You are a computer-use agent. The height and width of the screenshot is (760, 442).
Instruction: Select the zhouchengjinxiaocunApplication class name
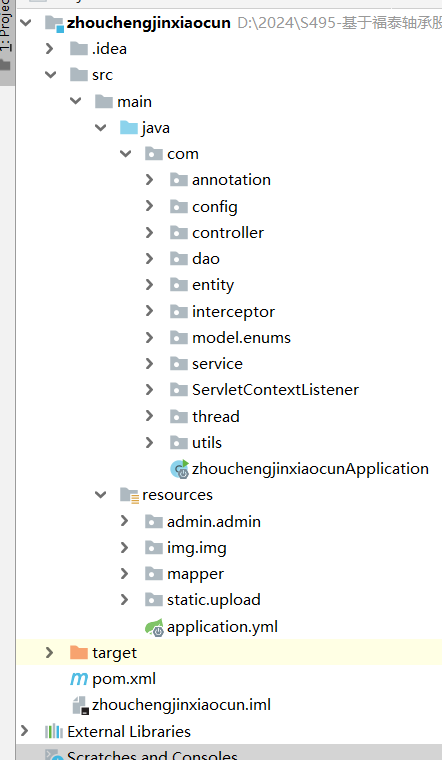(310, 469)
